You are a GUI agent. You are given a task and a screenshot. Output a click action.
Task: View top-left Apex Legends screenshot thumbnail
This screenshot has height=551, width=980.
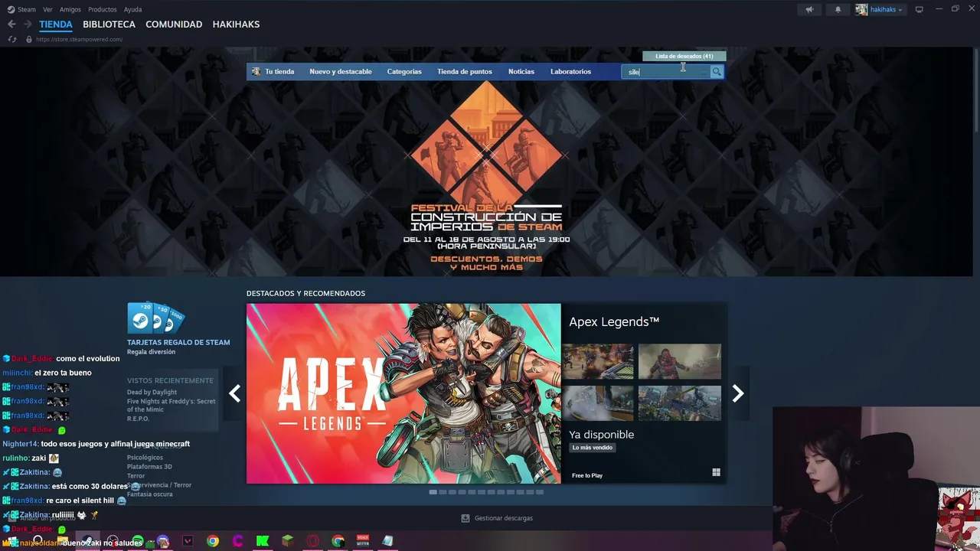coord(598,361)
